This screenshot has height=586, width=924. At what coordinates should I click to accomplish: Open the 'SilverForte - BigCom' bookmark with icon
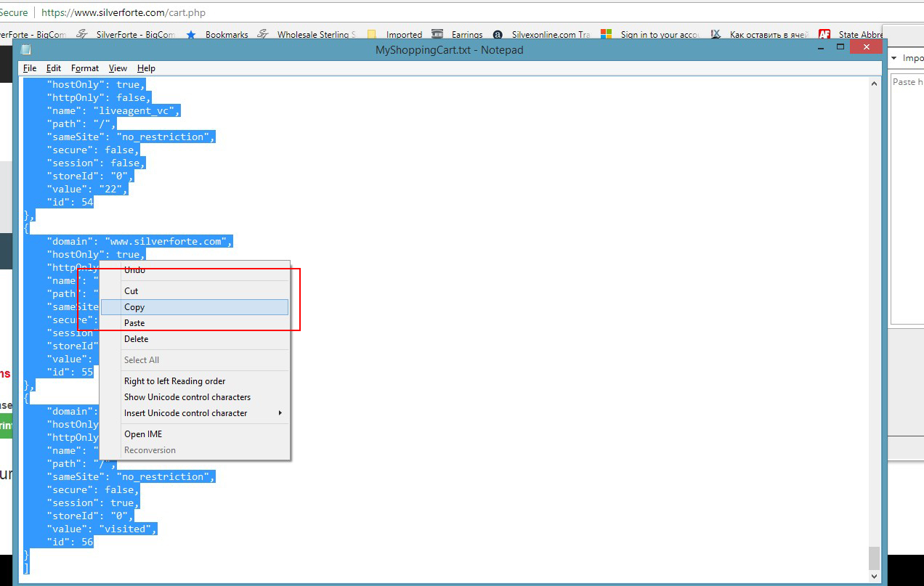click(126, 34)
